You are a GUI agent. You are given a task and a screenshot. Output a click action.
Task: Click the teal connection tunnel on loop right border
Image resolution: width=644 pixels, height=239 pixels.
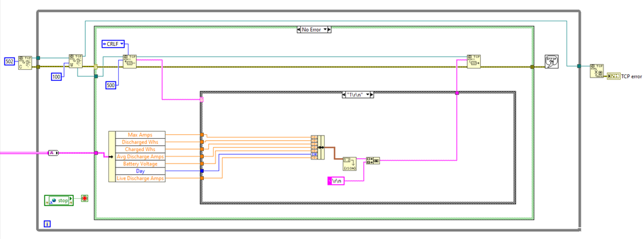point(579,67)
